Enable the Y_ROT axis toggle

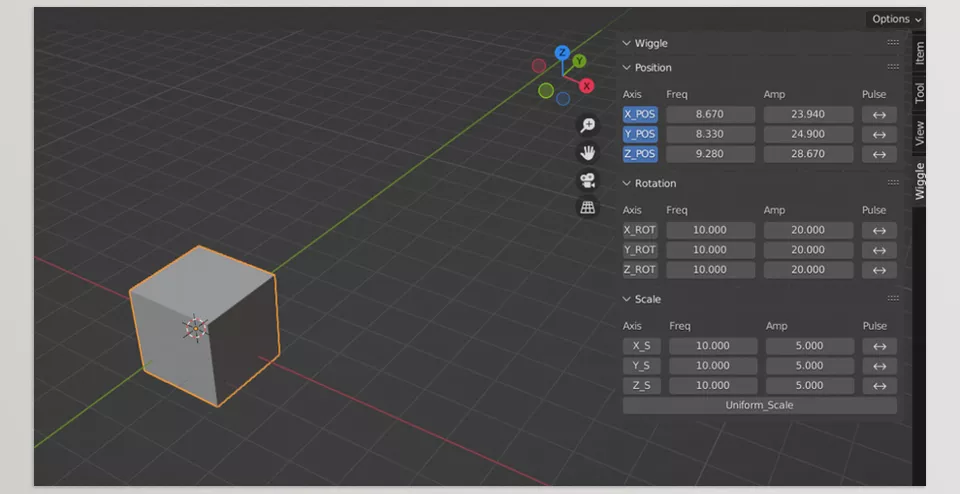(x=640, y=250)
